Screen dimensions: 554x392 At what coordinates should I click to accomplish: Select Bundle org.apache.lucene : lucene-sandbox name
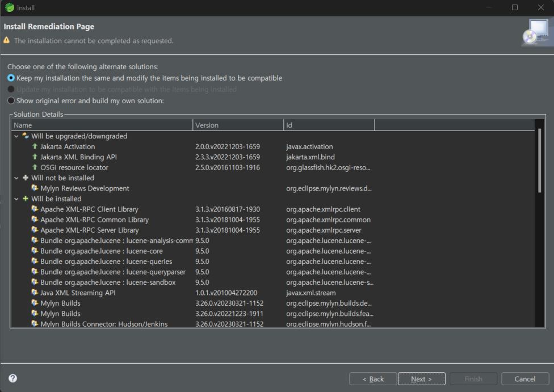[x=108, y=283]
